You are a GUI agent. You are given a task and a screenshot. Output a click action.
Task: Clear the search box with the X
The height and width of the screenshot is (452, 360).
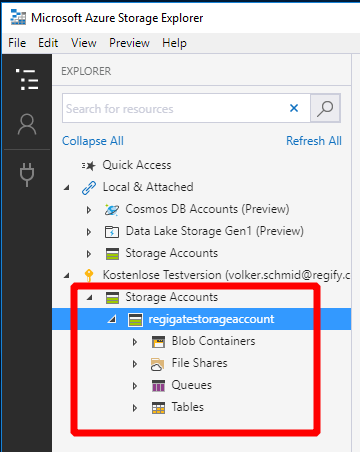click(294, 108)
